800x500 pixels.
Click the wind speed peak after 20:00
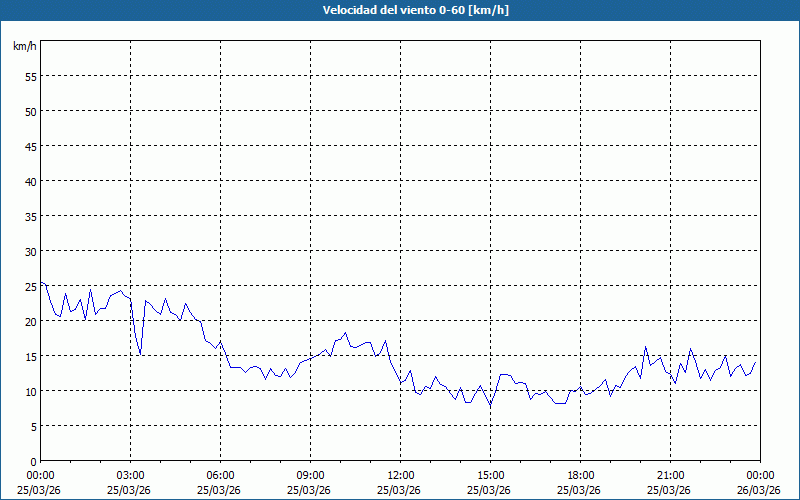tap(646, 347)
